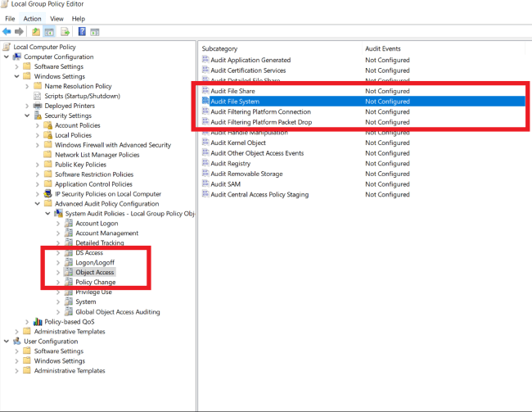Click the IP Security Policies icon
This screenshot has height=412, width=532.
pos(48,194)
